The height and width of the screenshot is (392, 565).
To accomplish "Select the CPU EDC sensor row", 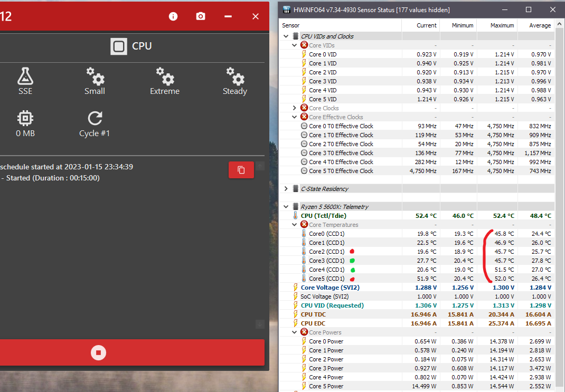I will (x=417, y=323).
